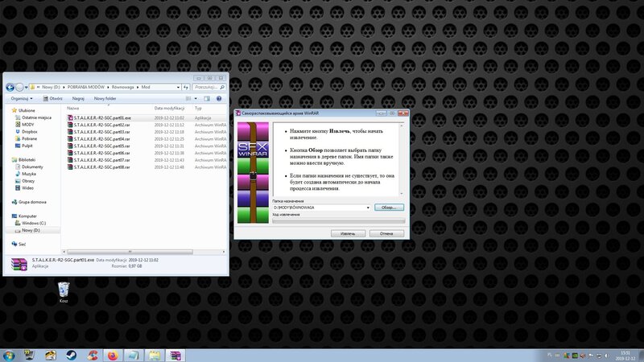The image size is (644, 362).
Task: Select Windows (C:) drive in navigation pane
Action: pyautogui.click(x=33, y=223)
